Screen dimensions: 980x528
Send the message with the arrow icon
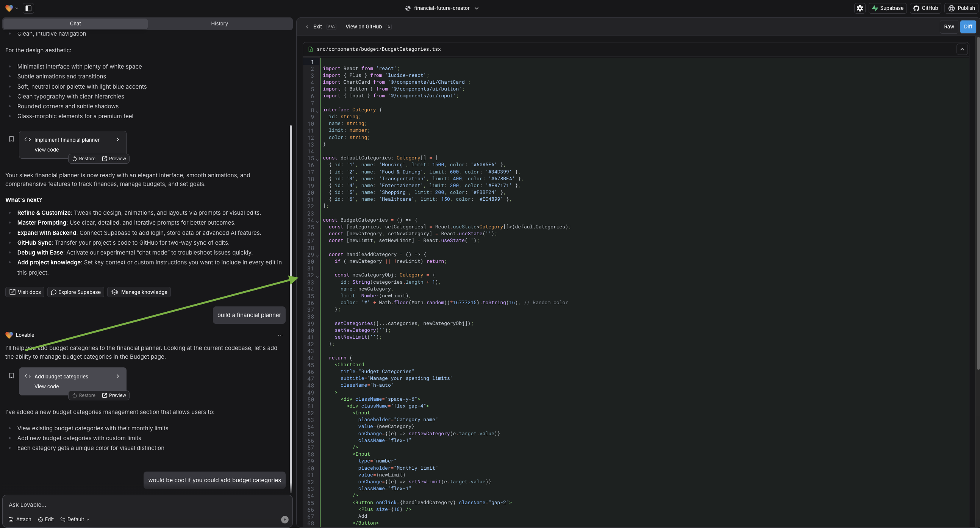284,519
